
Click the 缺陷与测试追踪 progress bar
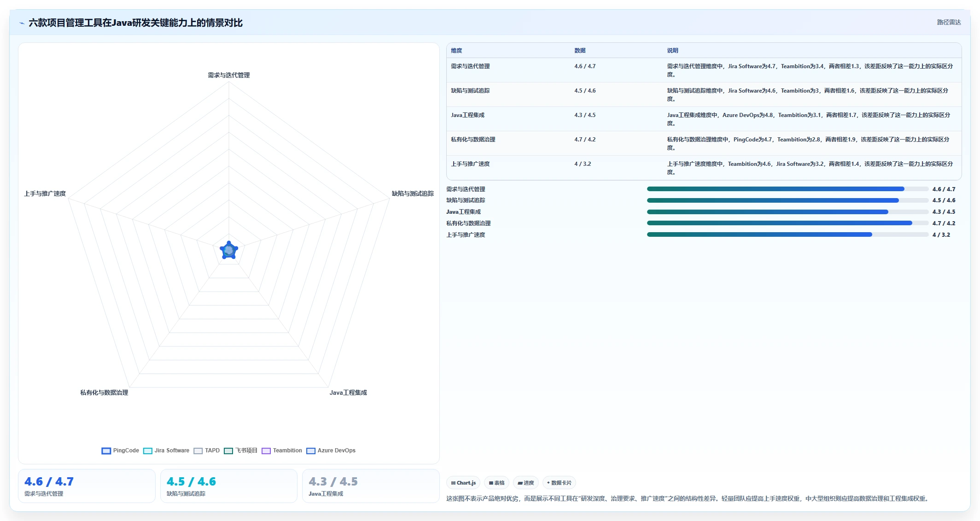(787, 200)
